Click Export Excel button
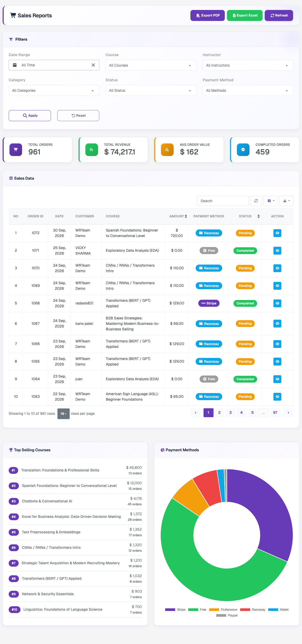 (x=245, y=15)
